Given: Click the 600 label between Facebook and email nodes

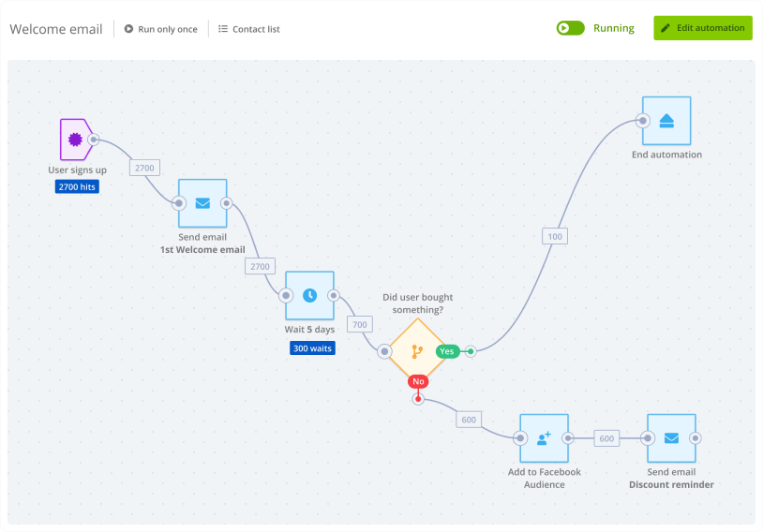Looking at the screenshot, I should pos(606,438).
